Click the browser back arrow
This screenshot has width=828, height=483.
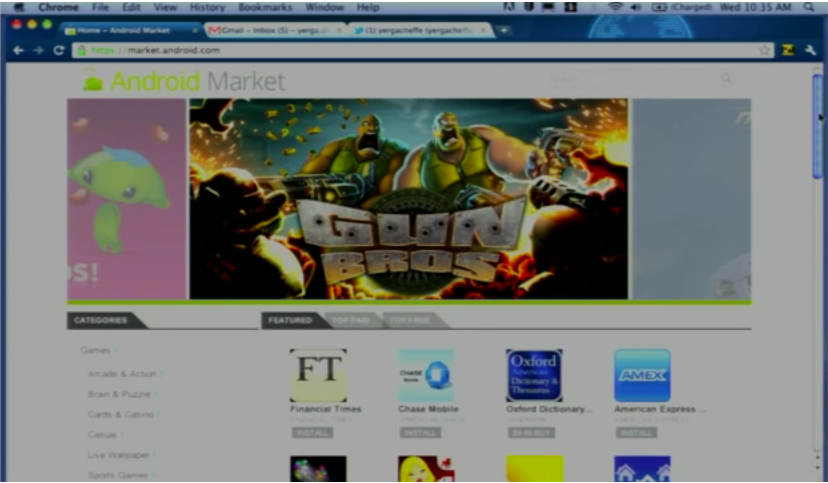tap(20, 50)
